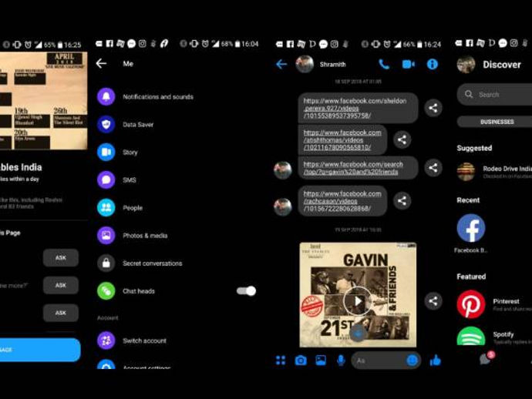Click the blue message page button
This screenshot has width=532, height=399.
click(40, 350)
